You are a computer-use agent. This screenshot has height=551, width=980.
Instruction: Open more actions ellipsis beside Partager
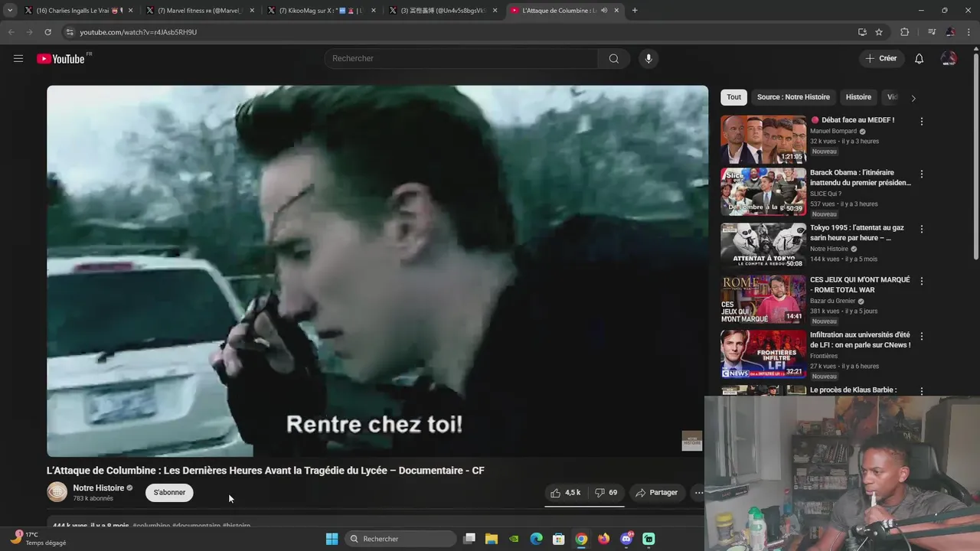[x=697, y=493]
